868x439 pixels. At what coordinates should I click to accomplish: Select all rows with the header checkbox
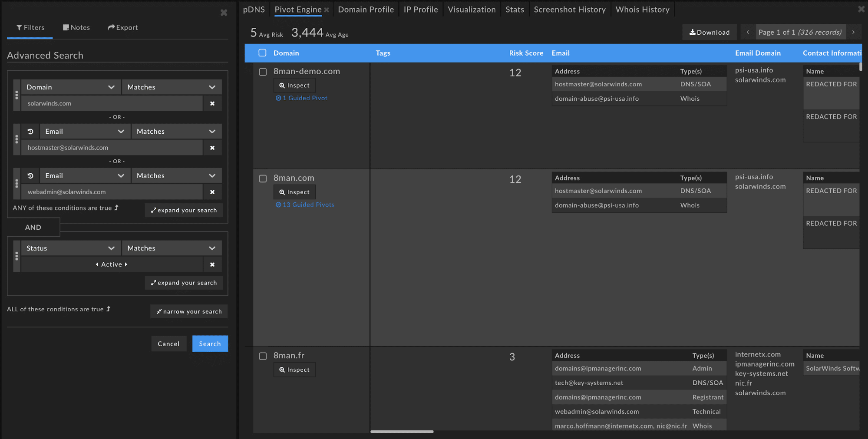[262, 53]
